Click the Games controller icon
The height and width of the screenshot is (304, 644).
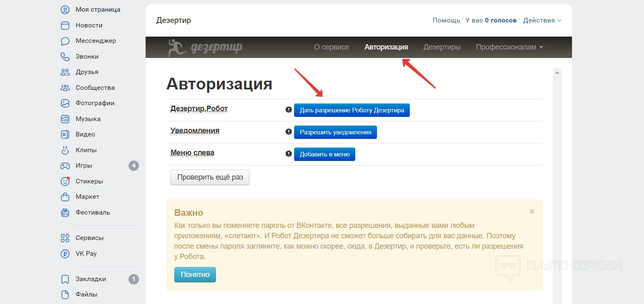pos(65,166)
